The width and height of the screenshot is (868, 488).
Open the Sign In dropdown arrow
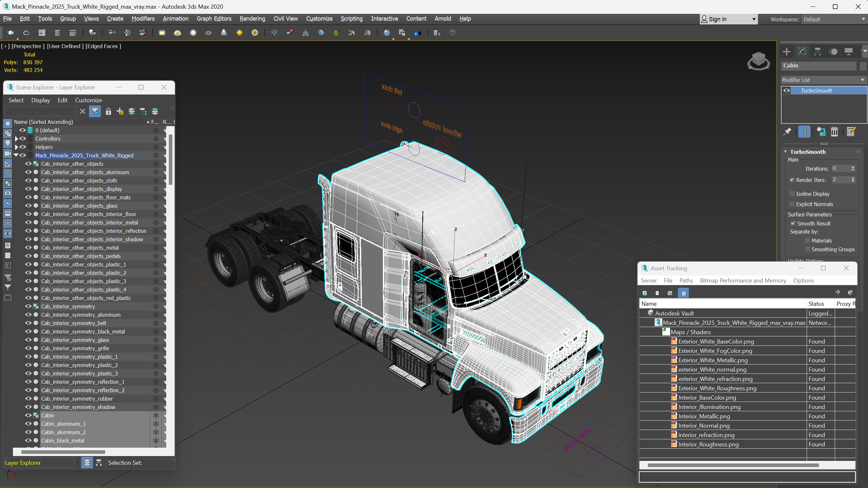[x=754, y=19]
